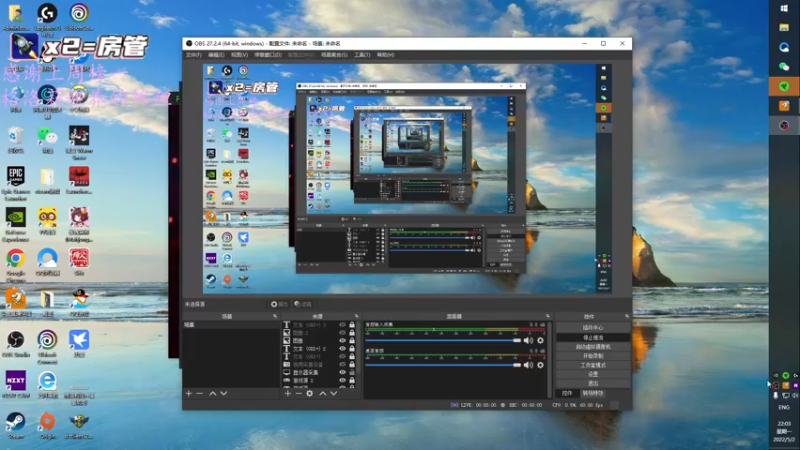Viewport: 800px width, 450px height.
Task: Select the 场景 entry in scenes list
Action: click(x=231, y=324)
